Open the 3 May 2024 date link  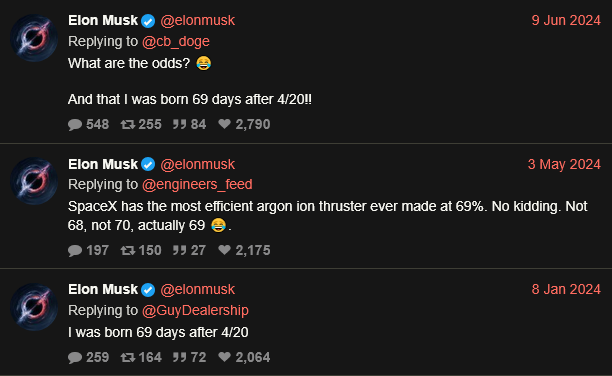564,164
